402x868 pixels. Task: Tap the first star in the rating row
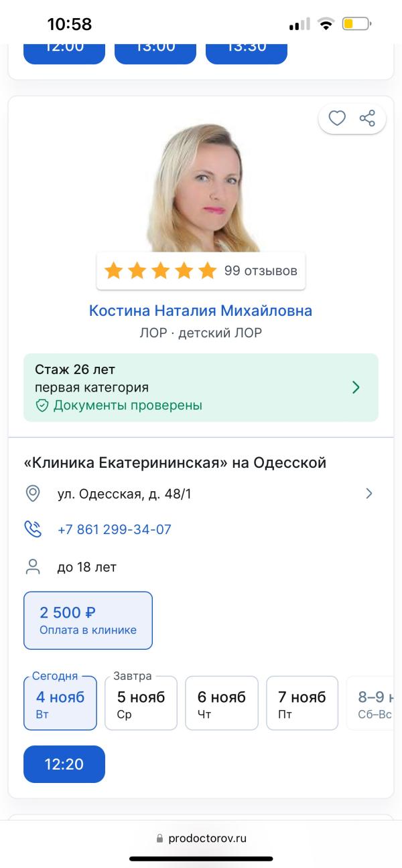click(x=115, y=270)
